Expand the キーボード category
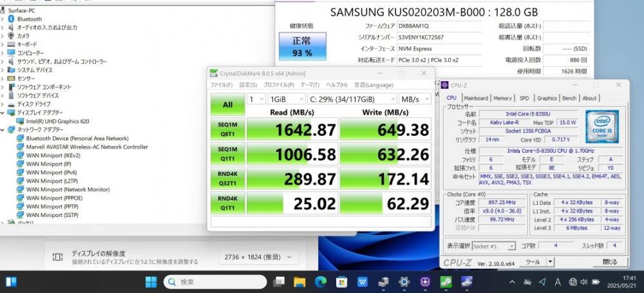The image size is (644, 293). [3, 44]
